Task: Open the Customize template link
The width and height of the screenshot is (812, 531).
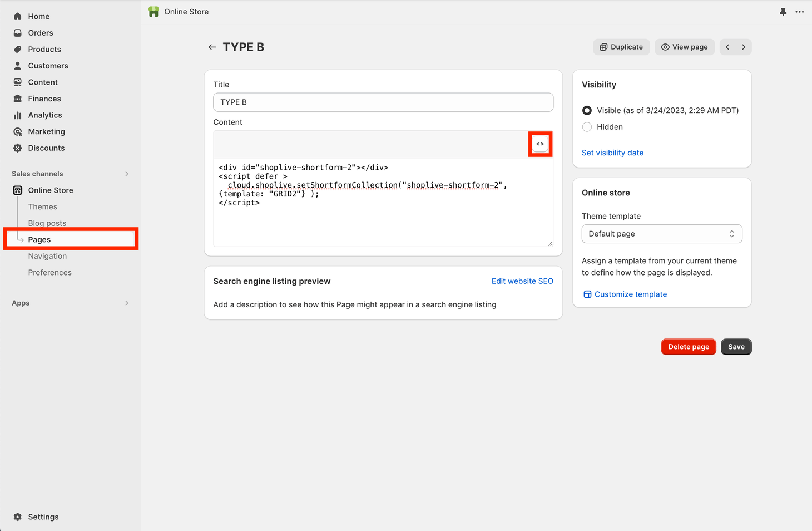Action: click(x=631, y=294)
